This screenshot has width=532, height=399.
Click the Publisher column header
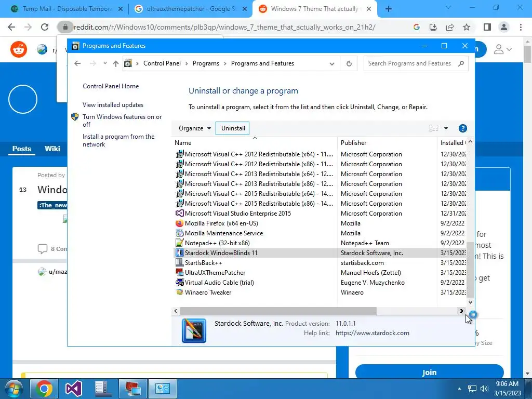coord(387,143)
